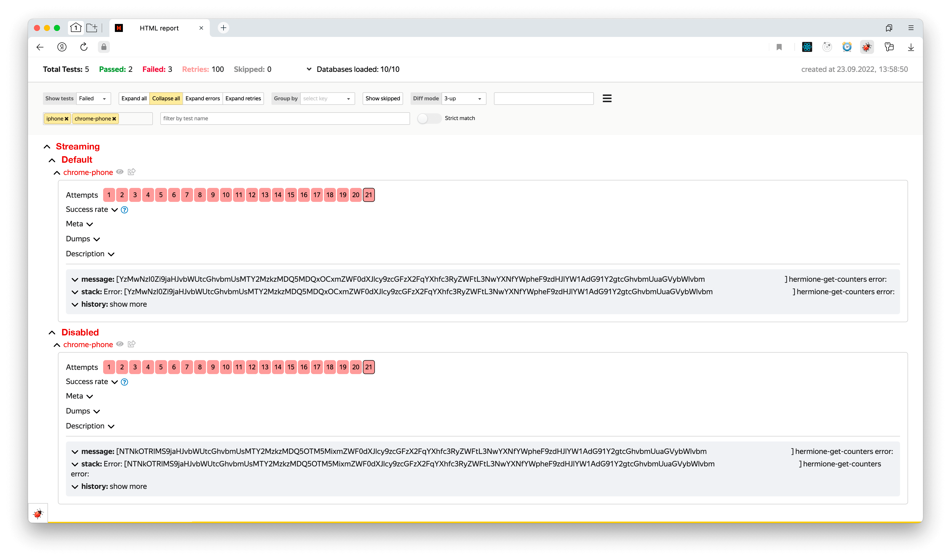The width and height of the screenshot is (951, 560).
Task: Remove the iphone browser filter tag
Action: tap(66, 119)
